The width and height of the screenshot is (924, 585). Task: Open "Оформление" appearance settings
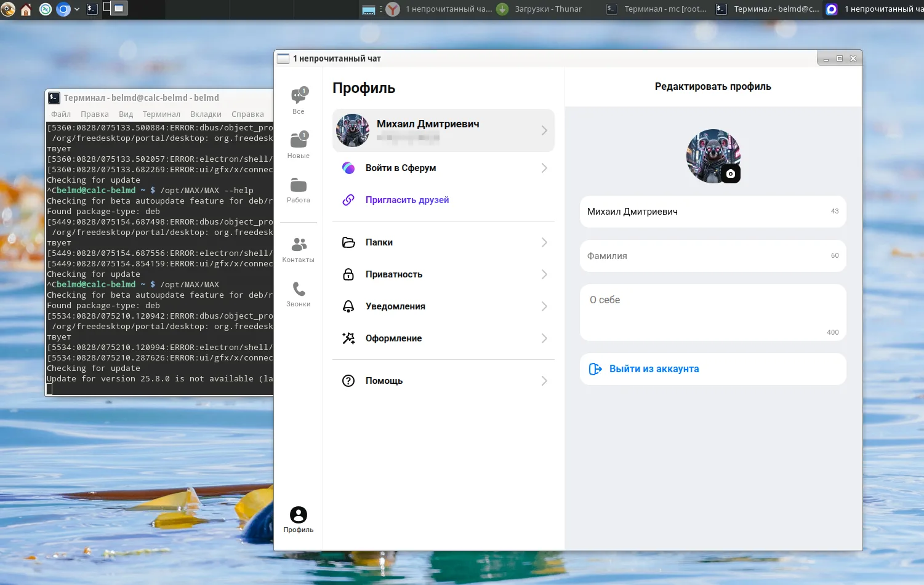coord(348,338)
